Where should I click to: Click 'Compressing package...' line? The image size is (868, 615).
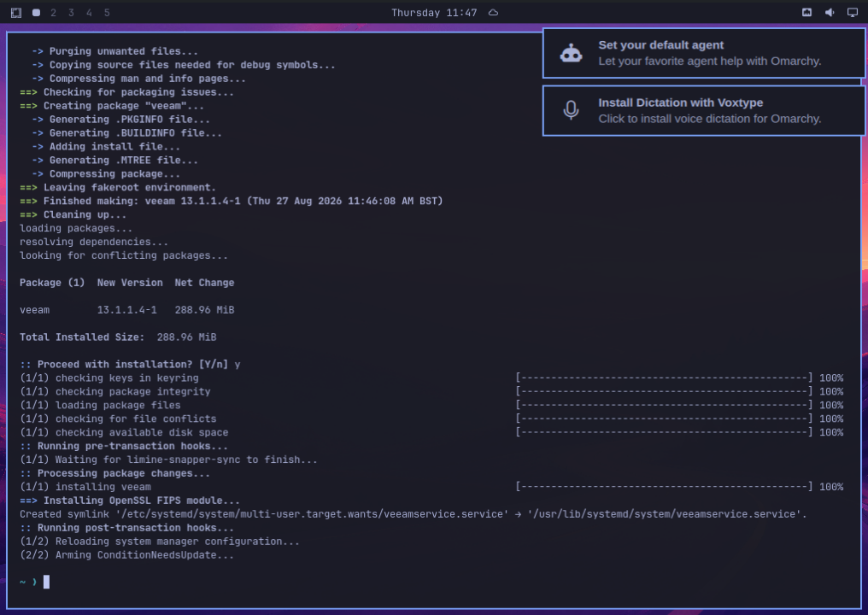click(x=106, y=173)
